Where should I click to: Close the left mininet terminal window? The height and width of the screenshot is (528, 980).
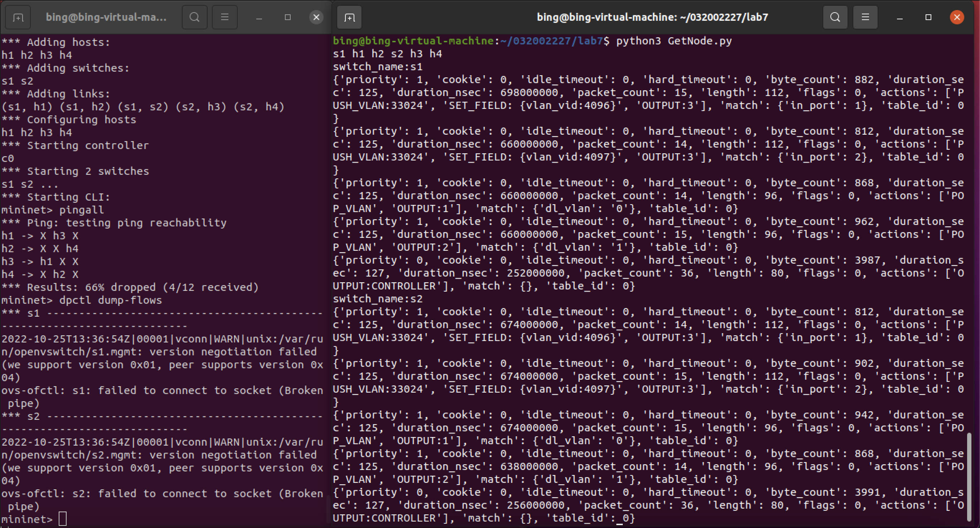coord(316,18)
